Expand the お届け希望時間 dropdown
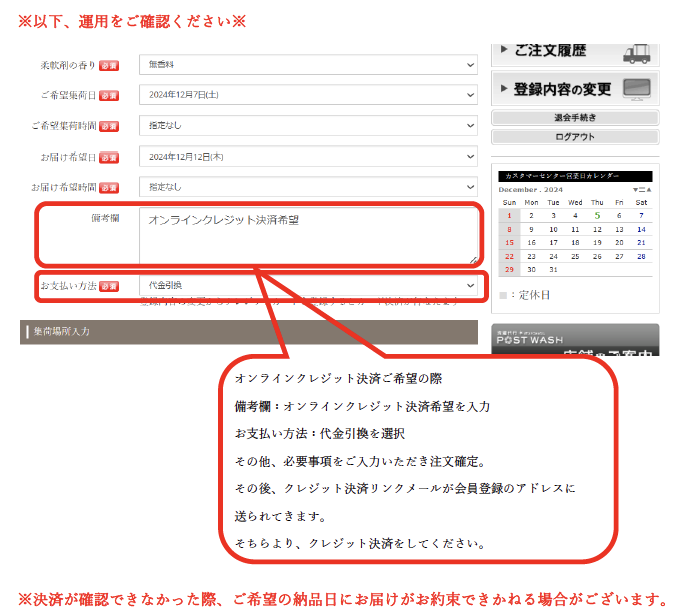686x616 pixels. pos(308,187)
